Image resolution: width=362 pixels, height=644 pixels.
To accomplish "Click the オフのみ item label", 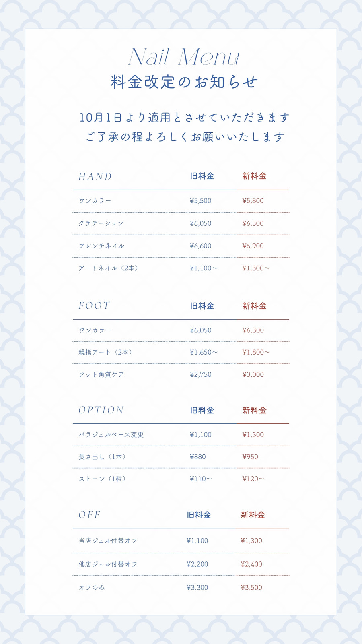I will (92, 588).
